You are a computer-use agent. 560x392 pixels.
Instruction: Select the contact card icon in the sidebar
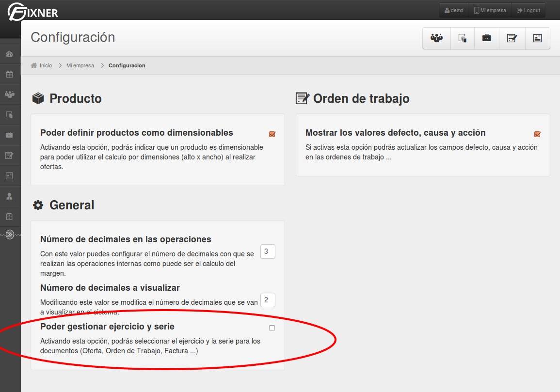(x=9, y=176)
